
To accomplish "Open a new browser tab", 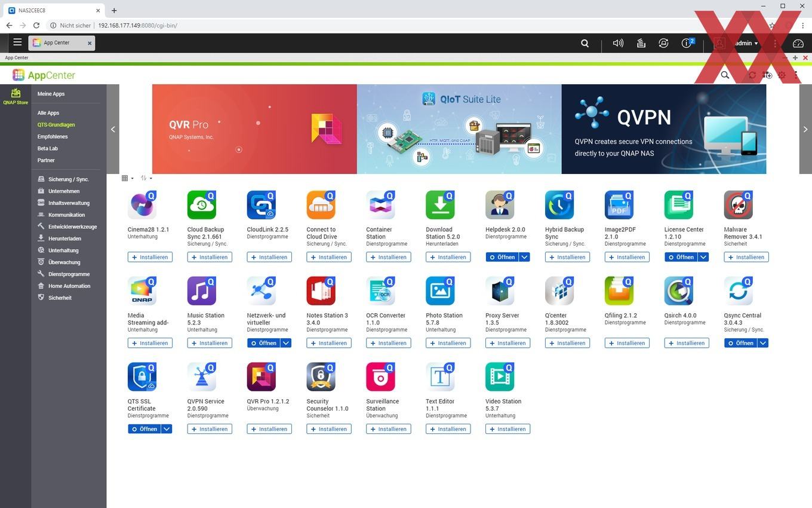I will tap(114, 10).
